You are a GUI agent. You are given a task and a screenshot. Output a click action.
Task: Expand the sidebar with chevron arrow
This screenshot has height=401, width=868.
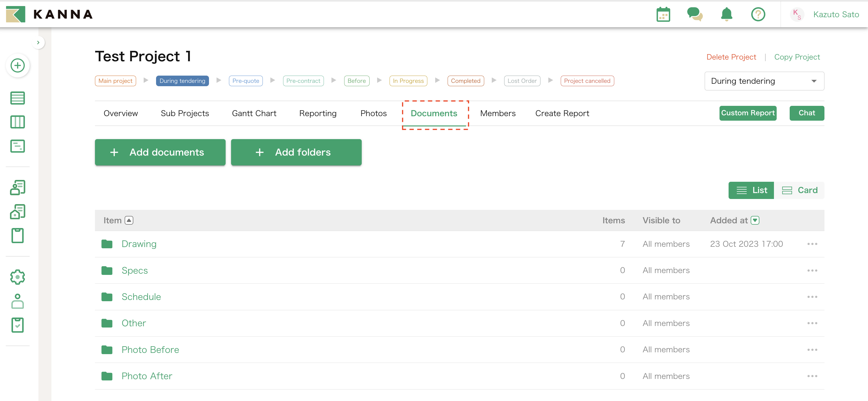[38, 42]
